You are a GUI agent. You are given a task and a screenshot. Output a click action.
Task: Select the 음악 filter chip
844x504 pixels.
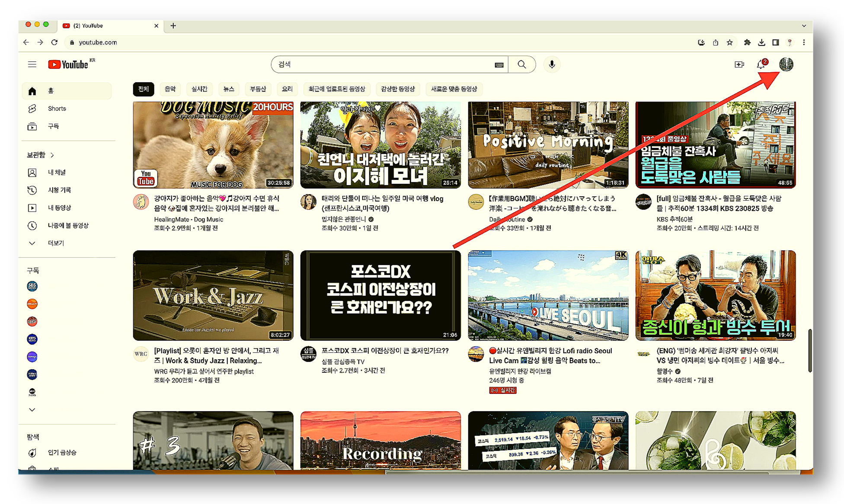(x=170, y=89)
